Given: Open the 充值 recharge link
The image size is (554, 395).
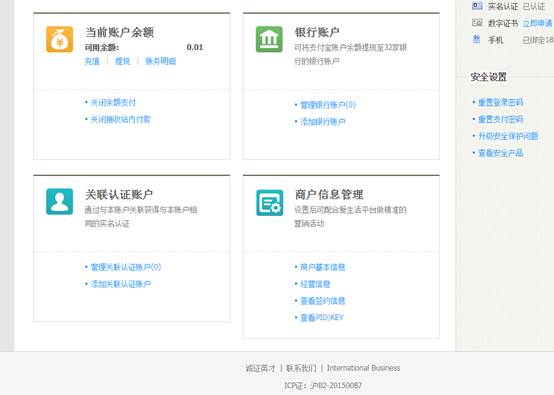Looking at the screenshot, I should (92, 61).
